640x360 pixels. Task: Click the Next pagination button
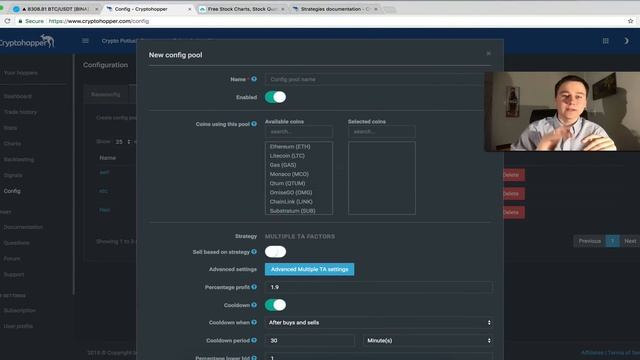coord(630,241)
